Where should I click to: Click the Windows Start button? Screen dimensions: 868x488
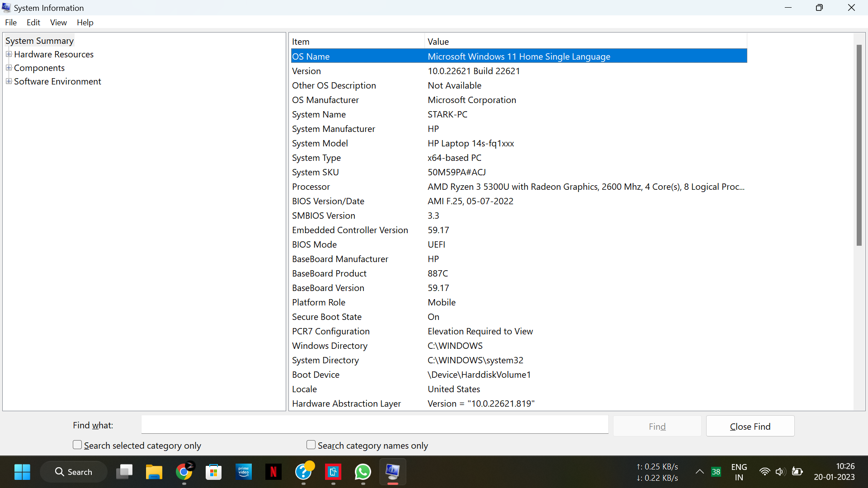tap(22, 472)
